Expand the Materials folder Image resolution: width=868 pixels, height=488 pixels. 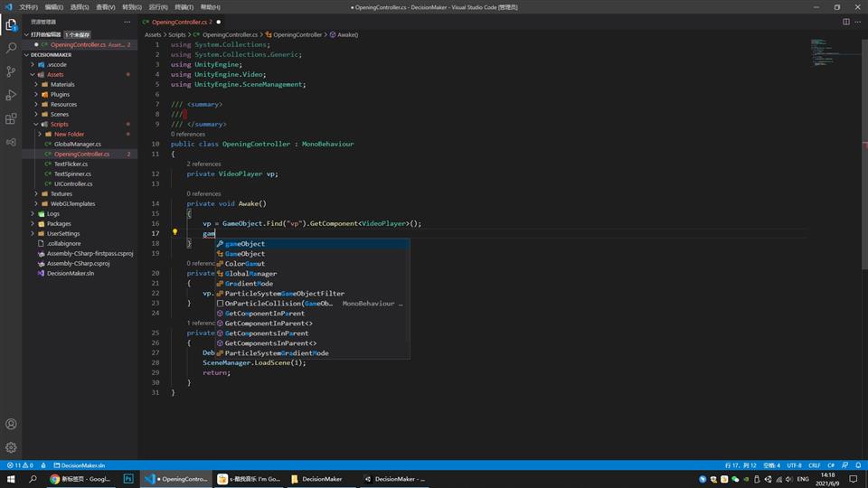click(x=36, y=85)
